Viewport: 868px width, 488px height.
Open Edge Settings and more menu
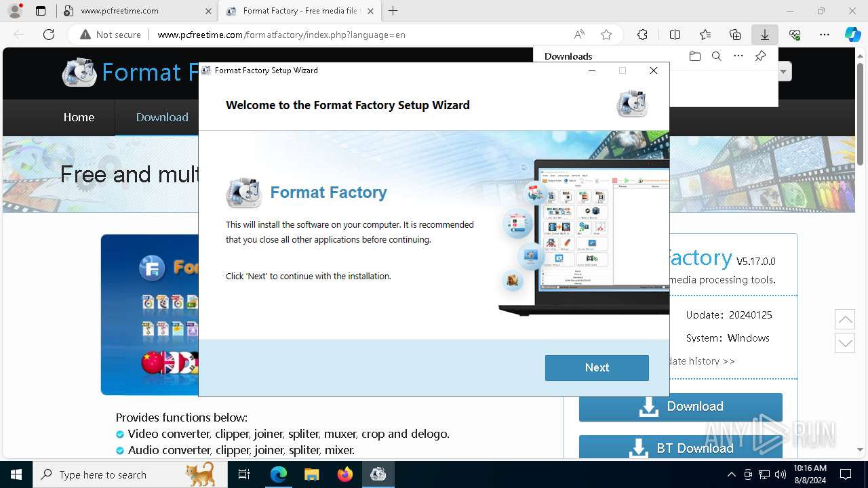(x=825, y=35)
